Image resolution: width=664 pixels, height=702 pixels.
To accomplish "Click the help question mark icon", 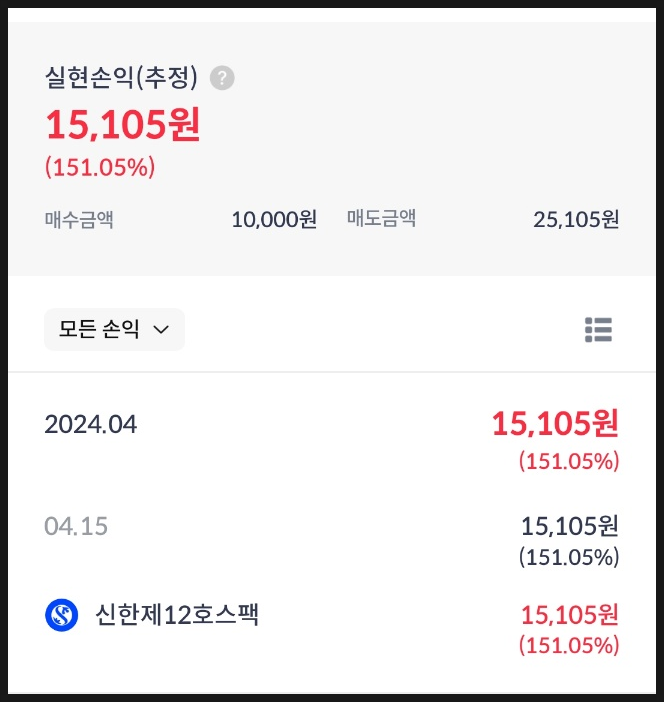I will pos(222,78).
